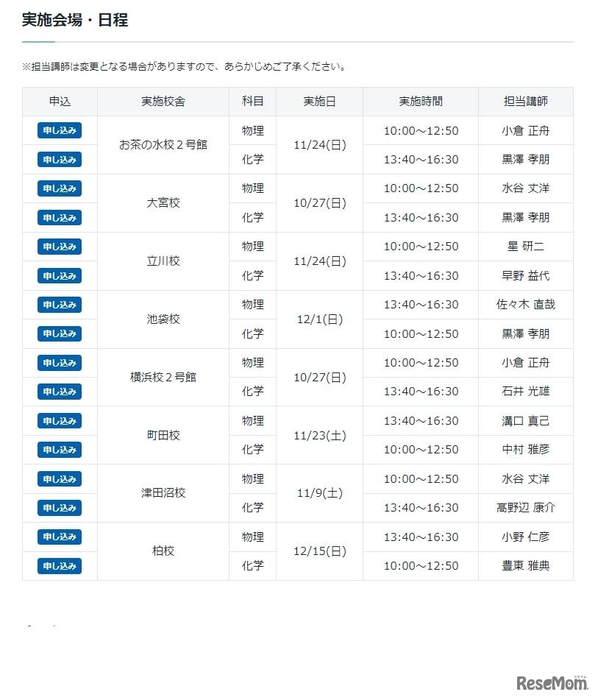Click 申し込み for 横浜校２号館 物理
The width and height of the screenshot is (598, 700).
pyautogui.click(x=59, y=362)
